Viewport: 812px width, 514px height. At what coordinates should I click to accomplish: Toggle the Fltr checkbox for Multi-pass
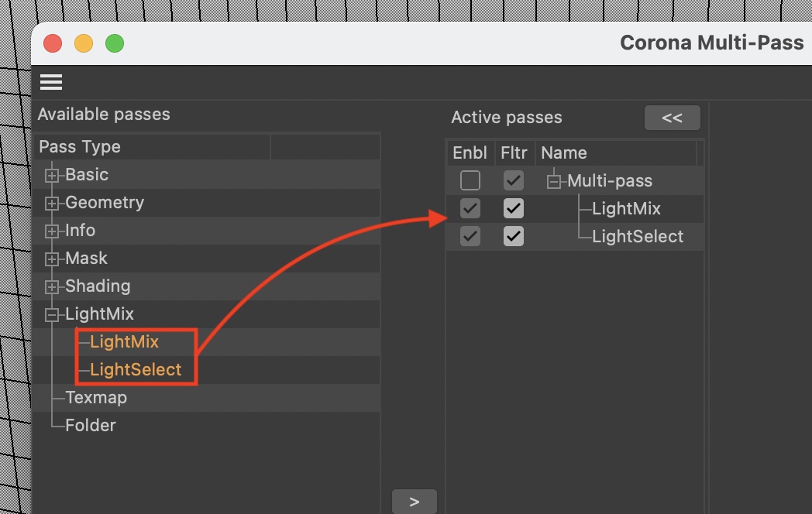(513, 181)
